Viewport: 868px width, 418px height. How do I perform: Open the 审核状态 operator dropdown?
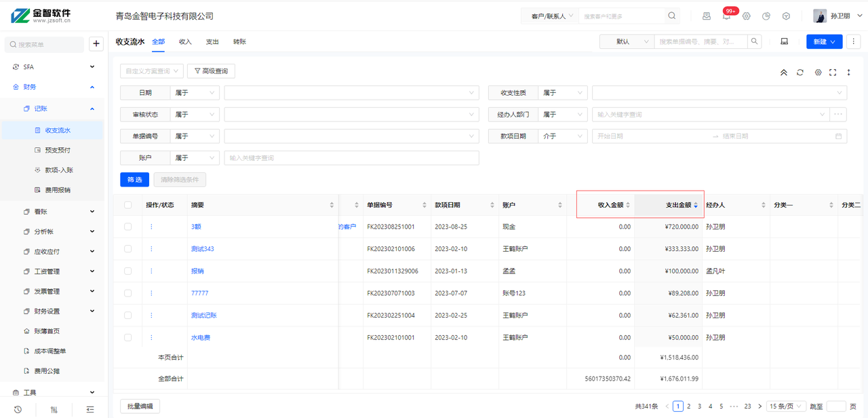coord(195,115)
